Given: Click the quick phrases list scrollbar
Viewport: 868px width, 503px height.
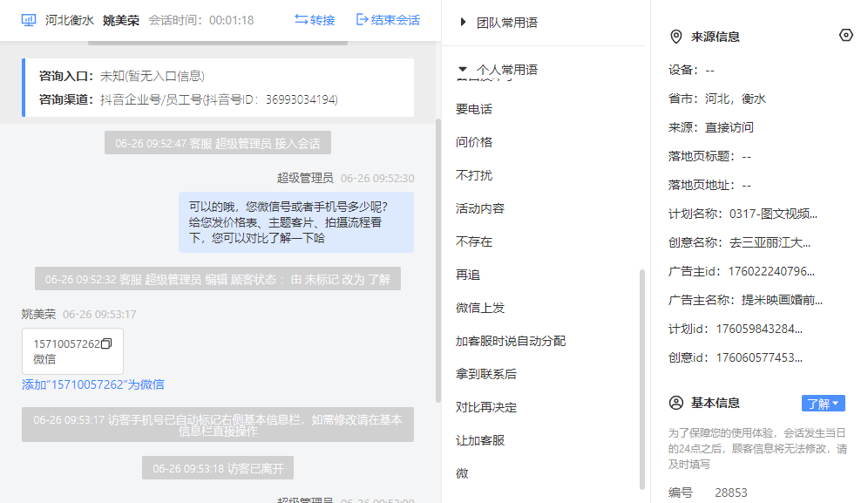Looking at the screenshot, I should coord(642,379).
